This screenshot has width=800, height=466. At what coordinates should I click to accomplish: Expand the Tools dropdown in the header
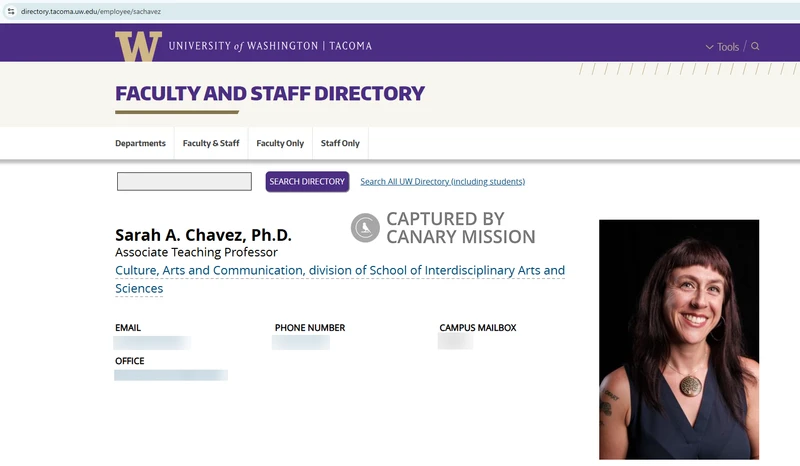pyautogui.click(x=721, y=47)
